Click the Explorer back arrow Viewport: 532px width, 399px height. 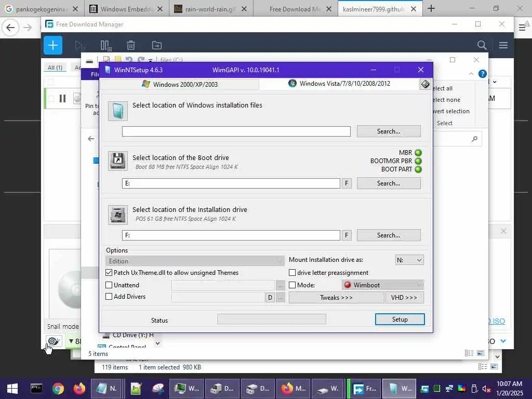click(91, 139)
